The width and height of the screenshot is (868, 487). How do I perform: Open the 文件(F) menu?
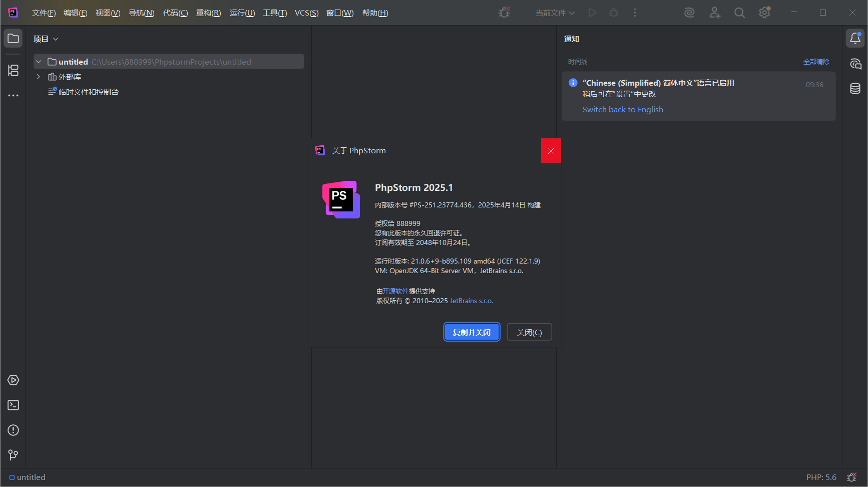coord(44,13)
